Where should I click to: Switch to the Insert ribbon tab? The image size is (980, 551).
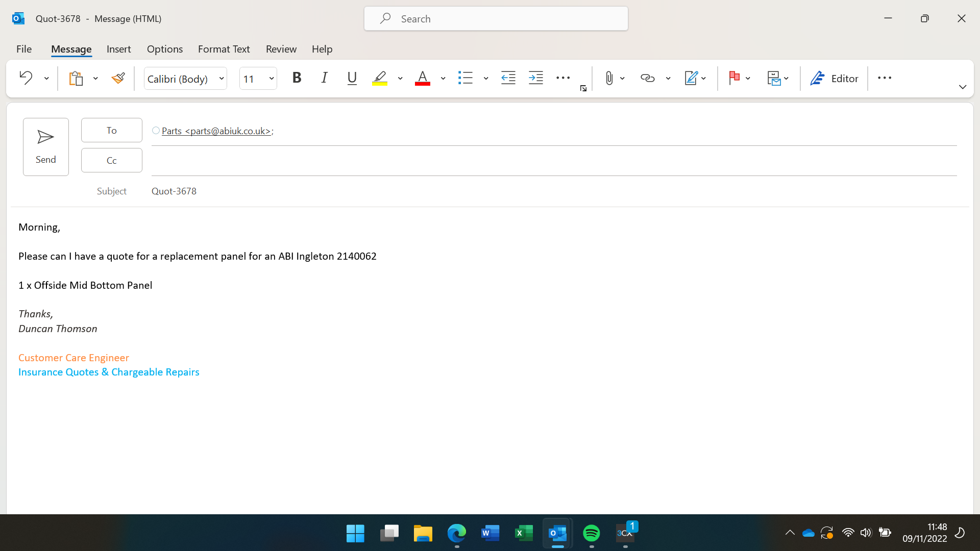(x=118, y=49)
